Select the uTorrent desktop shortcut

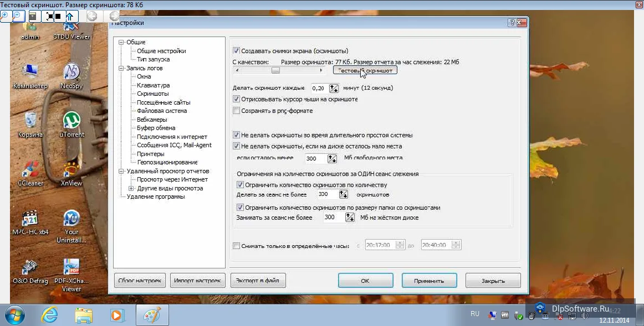(71, 125)
